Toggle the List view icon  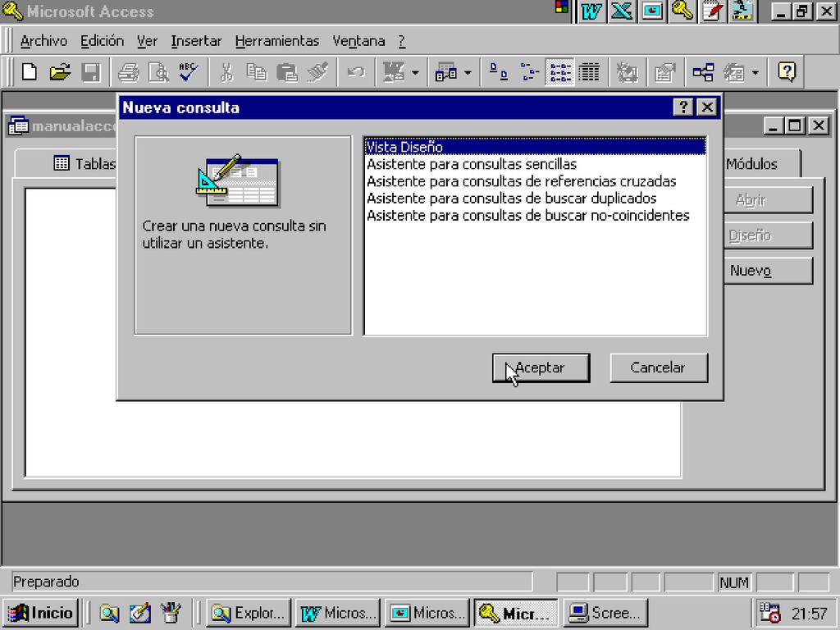(559, 72)
